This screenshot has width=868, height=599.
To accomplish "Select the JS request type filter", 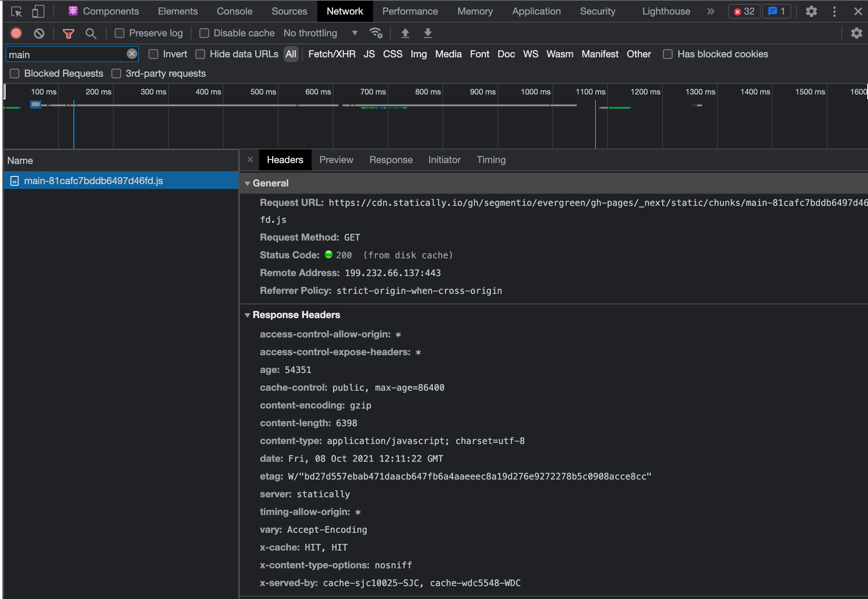I will point(369,54).
